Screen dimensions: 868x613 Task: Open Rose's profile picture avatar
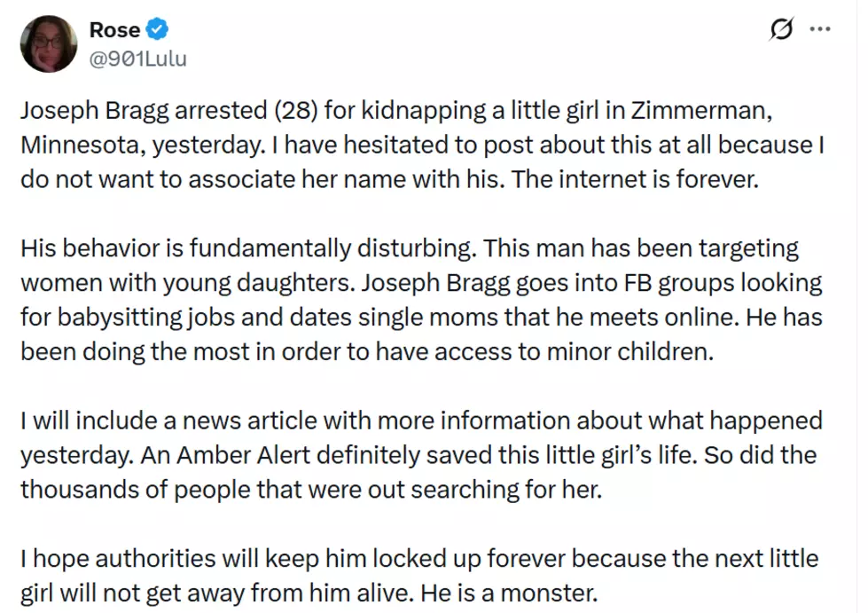tap(49, 43)
